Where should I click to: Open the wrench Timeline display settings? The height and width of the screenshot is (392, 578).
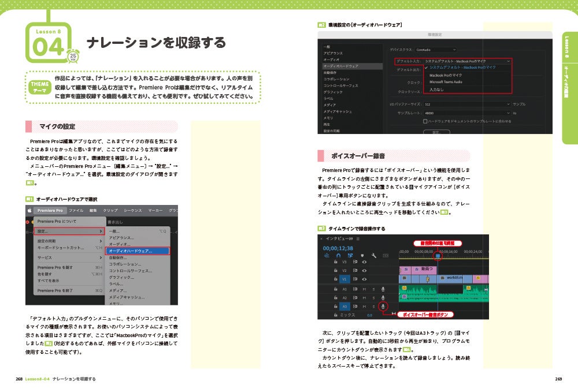point(374,255)
